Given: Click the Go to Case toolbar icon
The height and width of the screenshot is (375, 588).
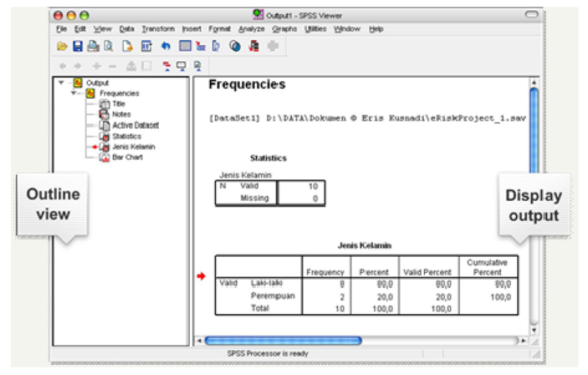Looking at the screenshot, I should pyautogui.click(x=201, y=46).
